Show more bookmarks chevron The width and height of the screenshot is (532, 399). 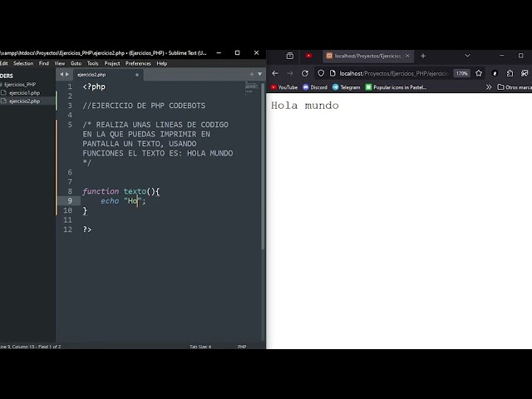click(489, 87)
